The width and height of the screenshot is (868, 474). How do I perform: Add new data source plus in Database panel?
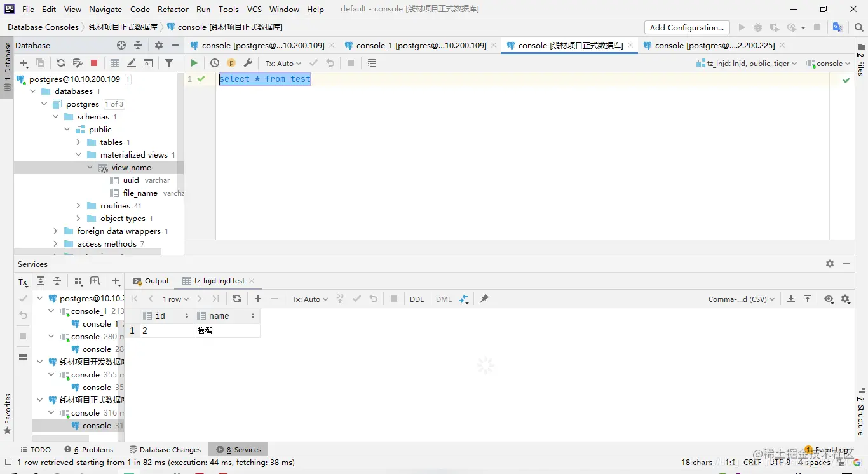pyautogui.click(x=24, y=63)
